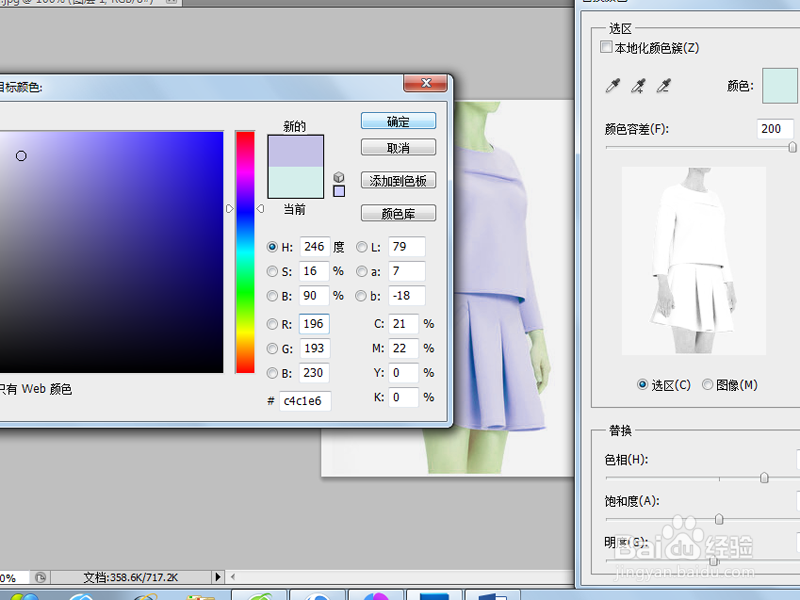Click the C cyan field 21

[404, 323]
